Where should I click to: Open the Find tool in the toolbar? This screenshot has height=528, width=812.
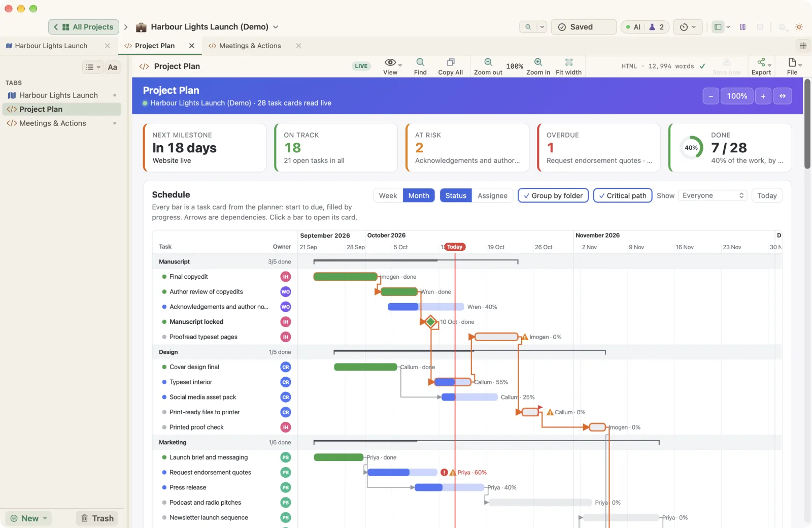(x=420, y=66)
